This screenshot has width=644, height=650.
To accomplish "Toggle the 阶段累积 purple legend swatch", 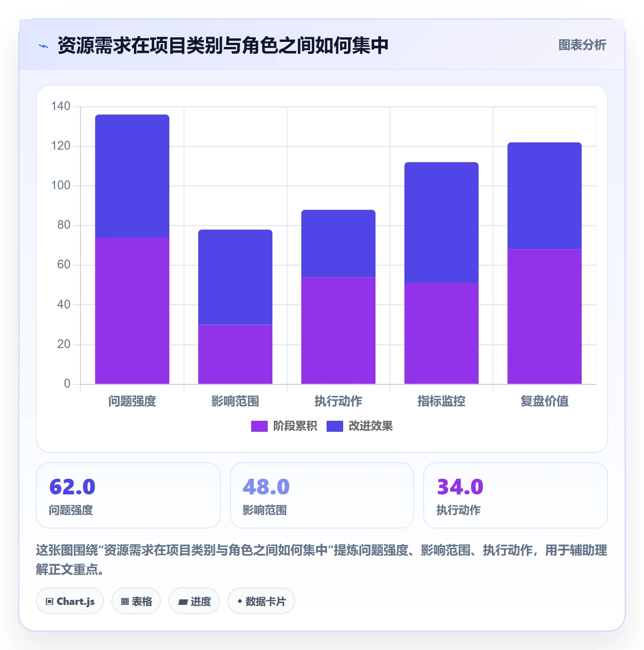I will pyautogui.click(x=259, y=426).
